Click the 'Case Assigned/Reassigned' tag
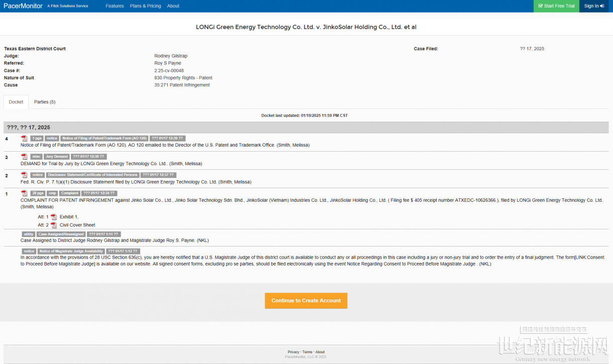This screenshot has width=613, height=364. [61, 234]
